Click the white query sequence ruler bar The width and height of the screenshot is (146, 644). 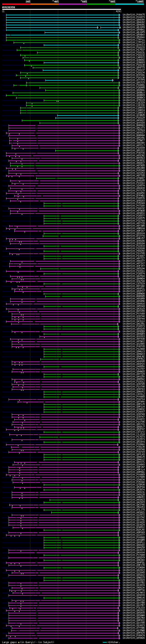click(61, 10)
